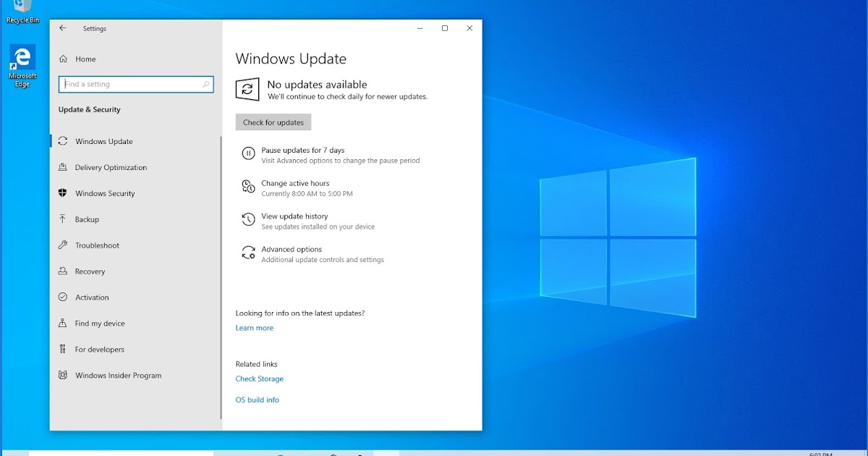The width and height of the screenshot is (868, 456).
Task: Open the Troubleshoot section
Action: [97, 245]
